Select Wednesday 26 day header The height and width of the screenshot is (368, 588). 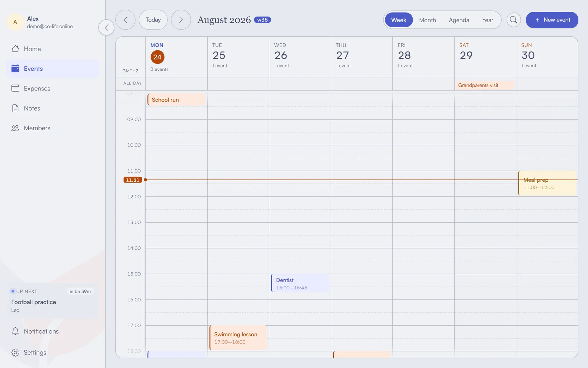point(300,57)
